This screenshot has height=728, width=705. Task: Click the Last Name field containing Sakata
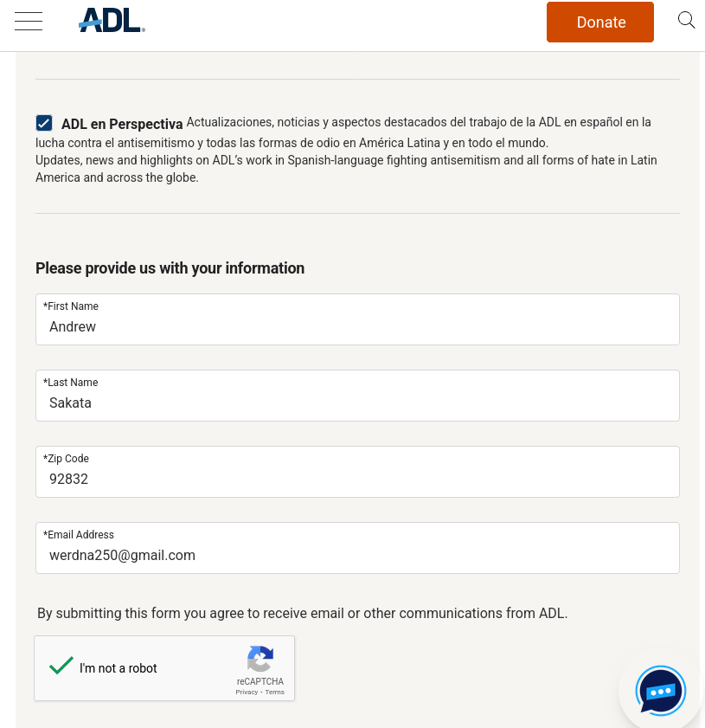tap(357, 403)
